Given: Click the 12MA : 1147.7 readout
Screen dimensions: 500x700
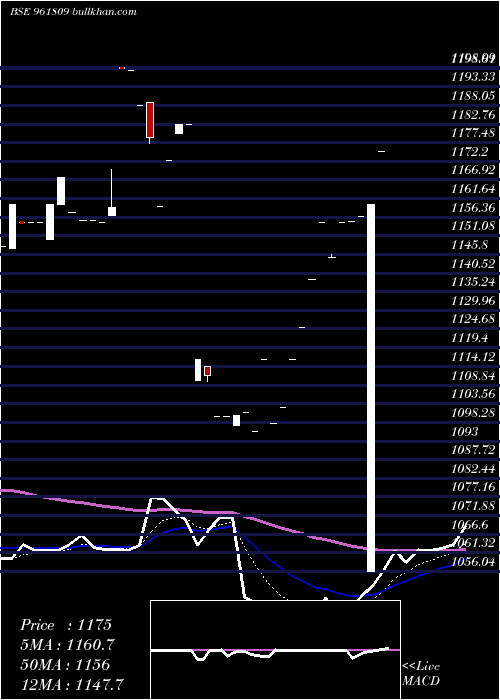Looking at the screenshot, I should [x=72, y=684].
